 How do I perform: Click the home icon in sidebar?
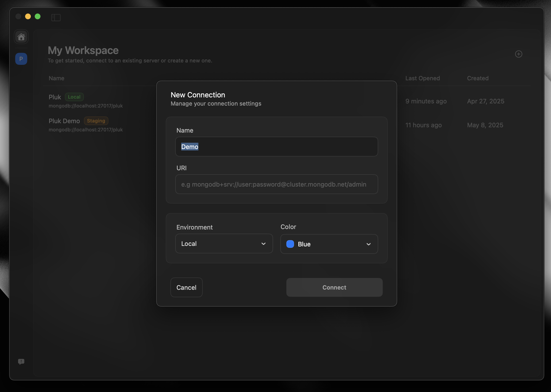21,37
